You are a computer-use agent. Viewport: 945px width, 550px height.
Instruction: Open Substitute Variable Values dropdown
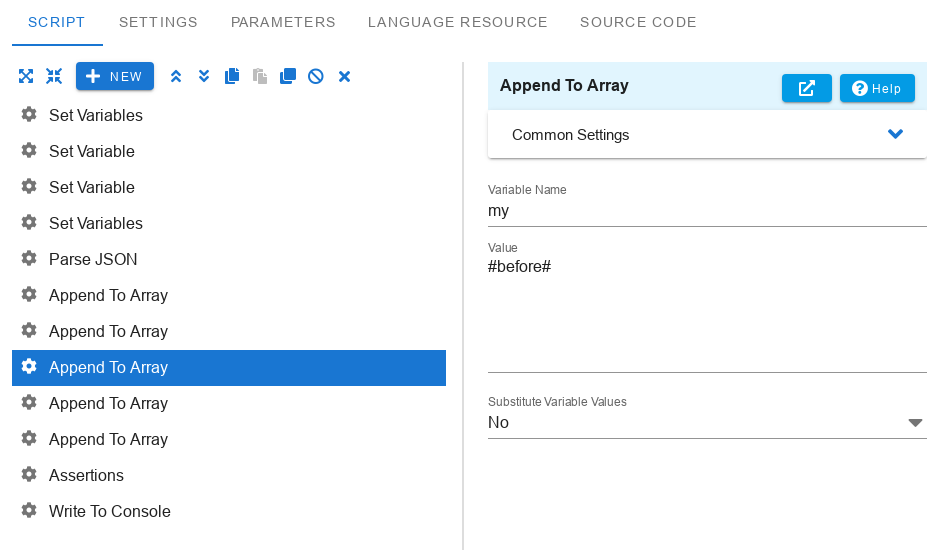[x=706, y=423]
